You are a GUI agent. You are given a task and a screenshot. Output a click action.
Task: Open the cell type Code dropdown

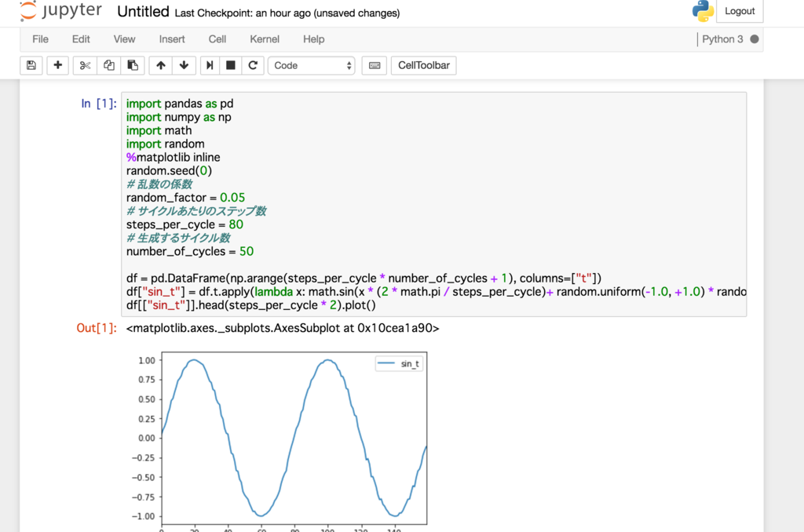312,66
